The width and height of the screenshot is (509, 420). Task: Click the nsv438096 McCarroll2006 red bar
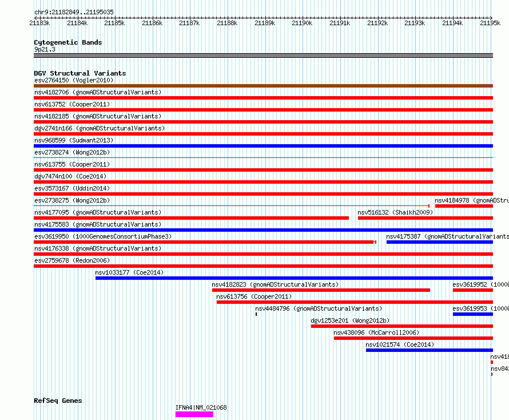413,338
